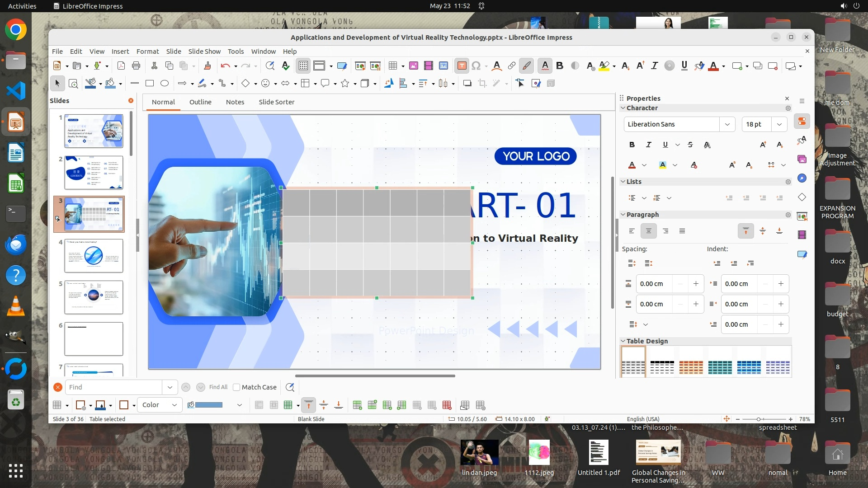Click the Delete Table icon
The height and width of the screenshot is (488, 868).
pyautogui.click(x=447, y=405)
